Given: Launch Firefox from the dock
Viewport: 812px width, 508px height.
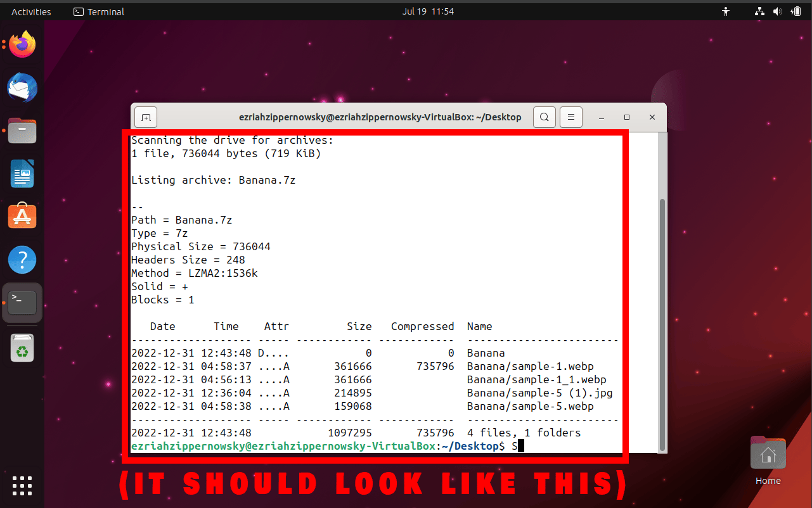Looking at the screenshot, I should 22,44.
